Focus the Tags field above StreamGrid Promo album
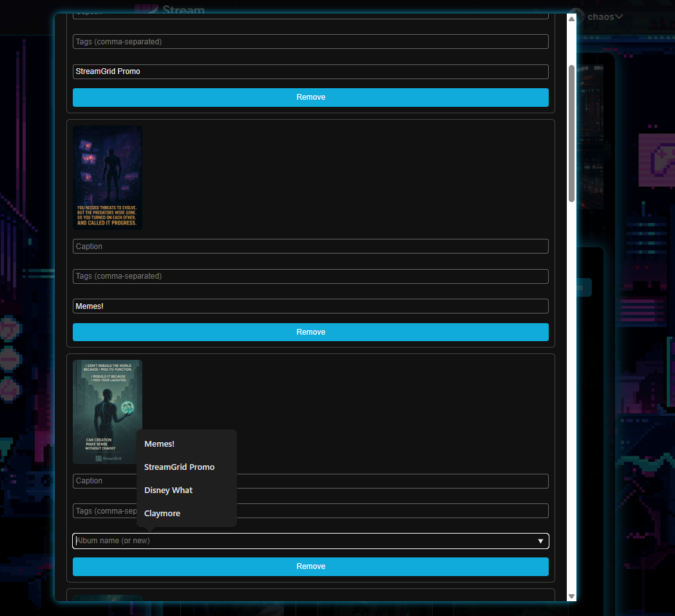Image resolution: width=675 pixels, height=616 pixels. [310, 42]
